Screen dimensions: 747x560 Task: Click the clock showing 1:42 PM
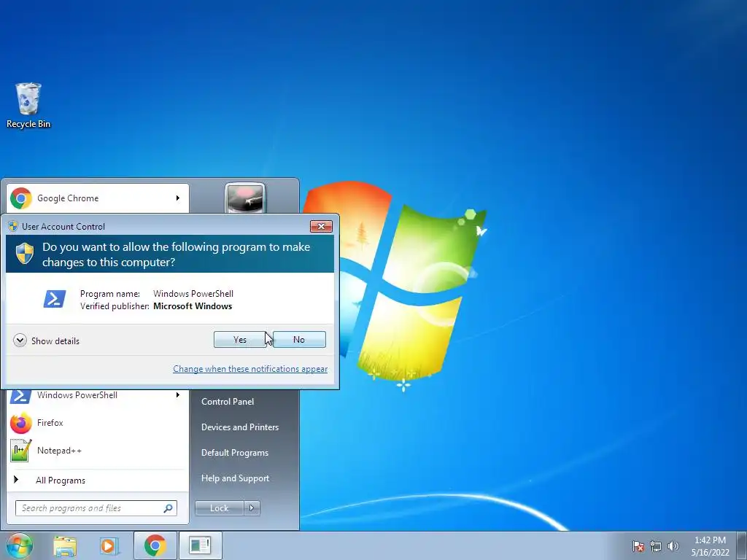[x=711, y=546]
